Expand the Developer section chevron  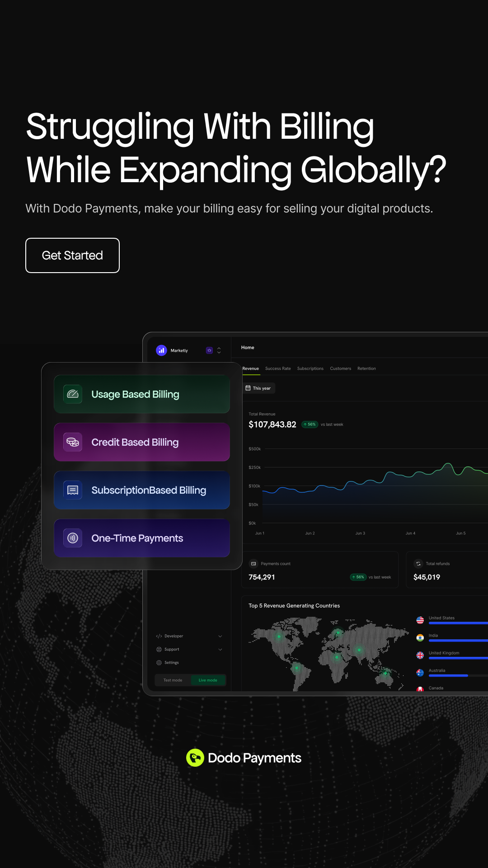(x=220, y=636)
